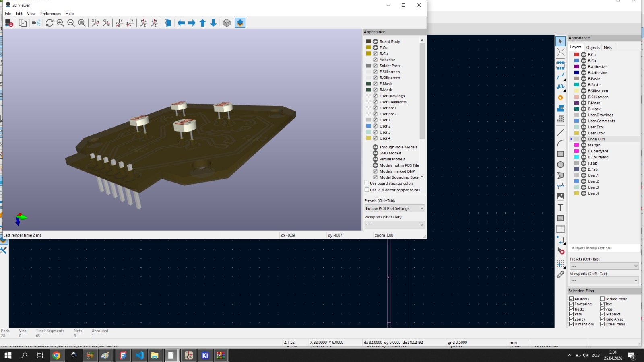The width and height of the screenshot is (644, 362).
Task: Click the reload board icon in 3D Viewer toolbar
Action: coord(50,23)
